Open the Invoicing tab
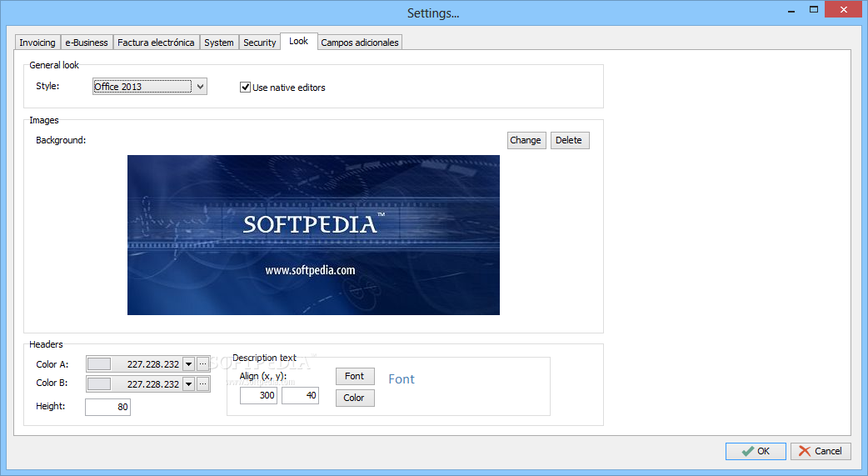 37,43
